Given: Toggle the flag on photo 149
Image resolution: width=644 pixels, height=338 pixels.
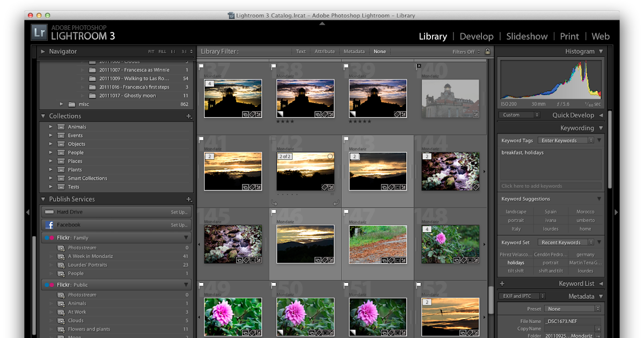Looking at the screenshot, I should coord(202,284).
